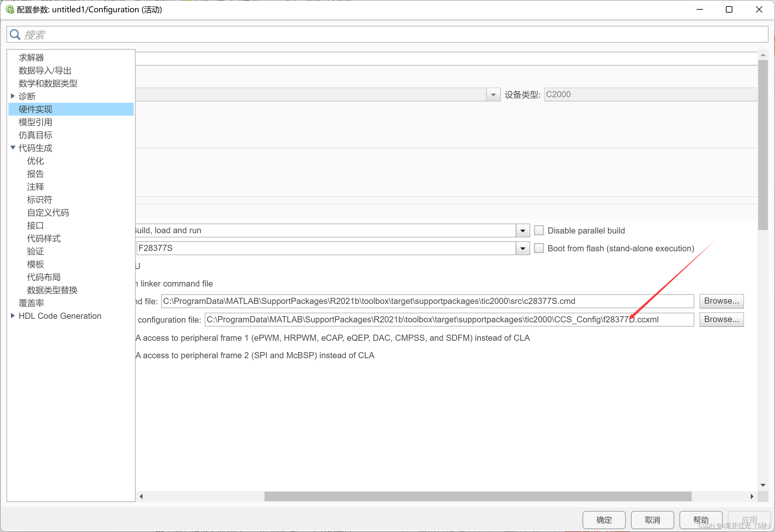Click the 确定 button
The height and width of the screenshot is (532, 775).
pos(604,520)
